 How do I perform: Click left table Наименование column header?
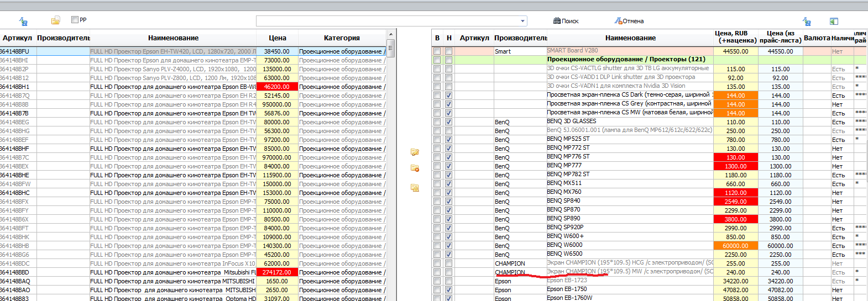pos(173,38)
